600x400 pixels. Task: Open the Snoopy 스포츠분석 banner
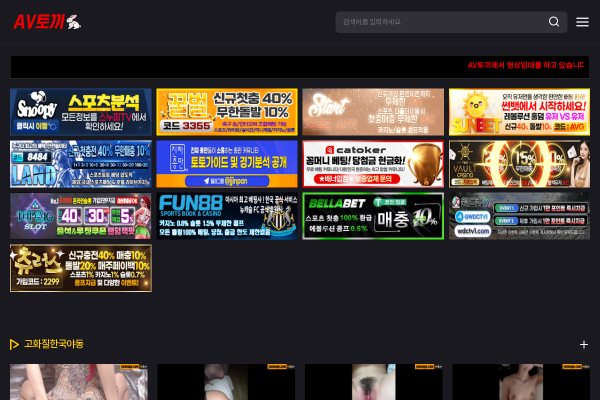pyautogui.click(x=81, y=112)
